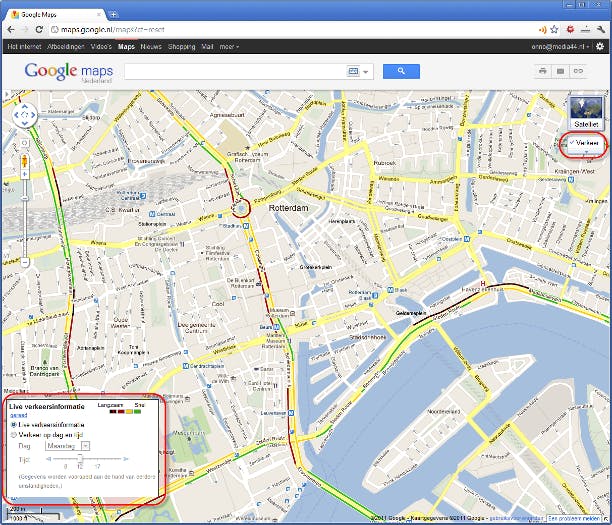Click the metro icon at Oostplein station

pyautogui.click(x=467, y=239)
